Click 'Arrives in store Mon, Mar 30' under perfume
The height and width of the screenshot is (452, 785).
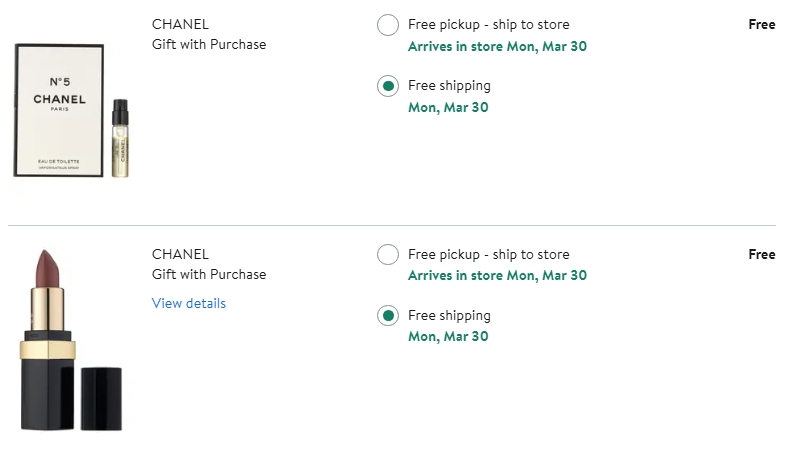click(497, 46)
